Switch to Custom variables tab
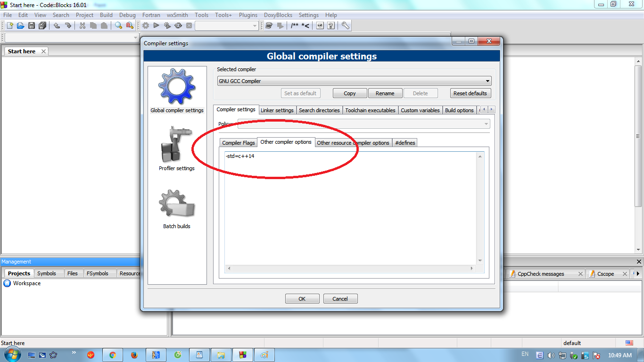 [x=420, y=110]
